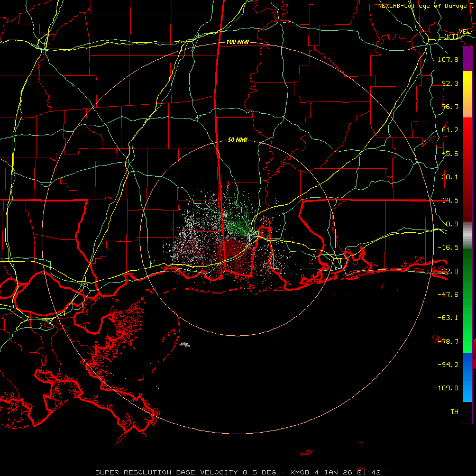Click the 30.1 velocity scale value

(450, 177)
